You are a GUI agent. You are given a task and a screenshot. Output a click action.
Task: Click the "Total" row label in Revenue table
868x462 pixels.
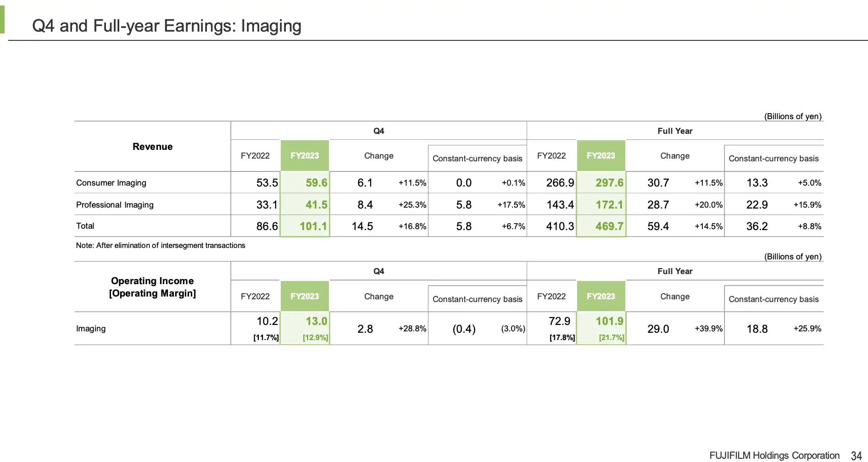(85, 226)
